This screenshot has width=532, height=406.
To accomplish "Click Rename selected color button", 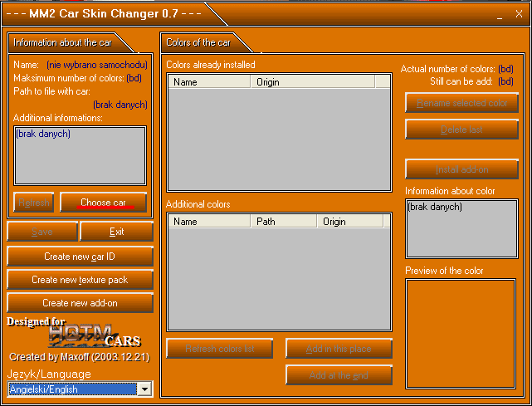I will (x=461, y=103).
